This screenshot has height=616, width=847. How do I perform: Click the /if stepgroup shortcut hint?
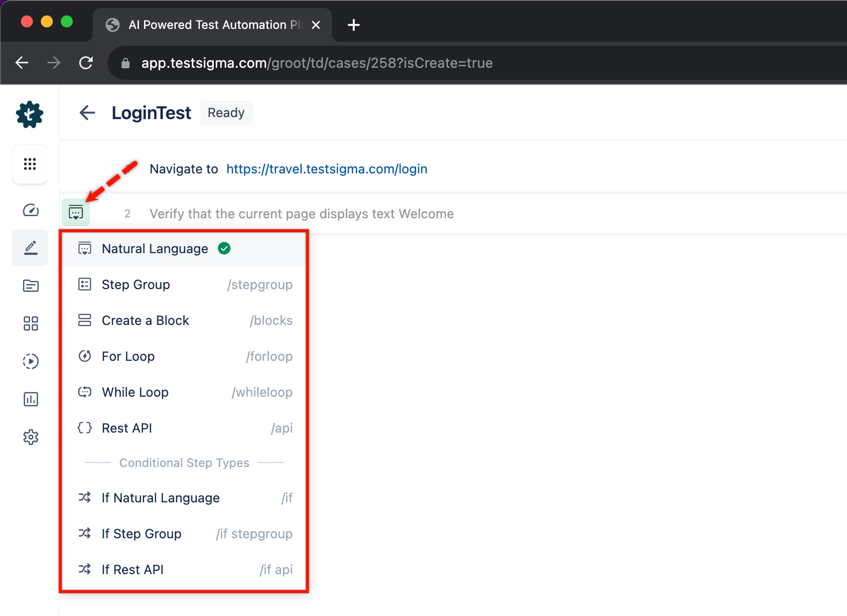(254, 534)
